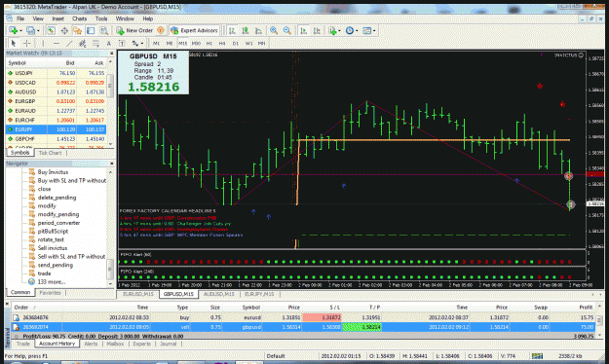Select the text label tool

click(x=122, y=43)
